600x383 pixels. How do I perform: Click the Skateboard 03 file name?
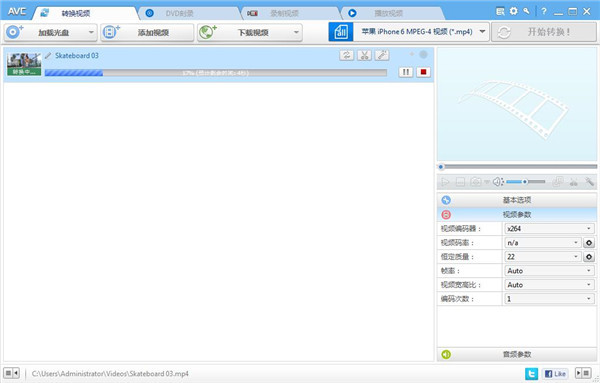(77, 56)
